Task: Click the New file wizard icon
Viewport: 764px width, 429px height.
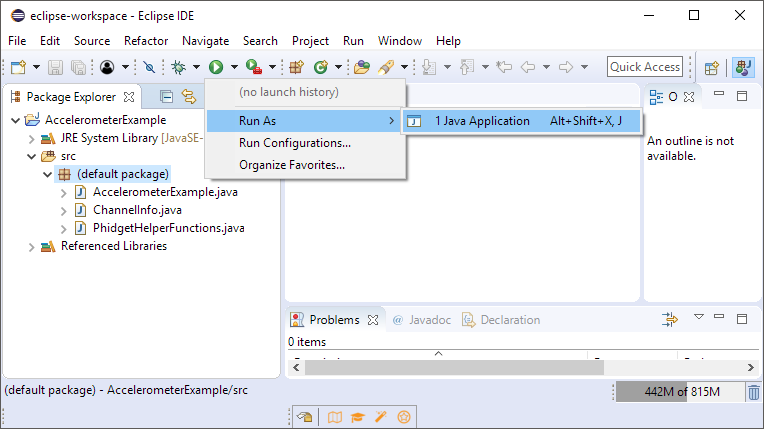Action: (x=19, y=67)
